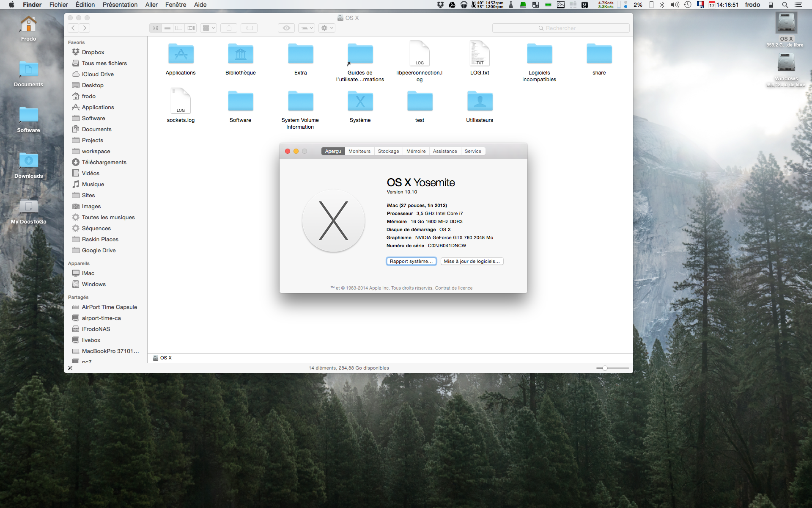812x508 pixels.
Task: Click OS X in the path bar
Action: click(162, 358)
